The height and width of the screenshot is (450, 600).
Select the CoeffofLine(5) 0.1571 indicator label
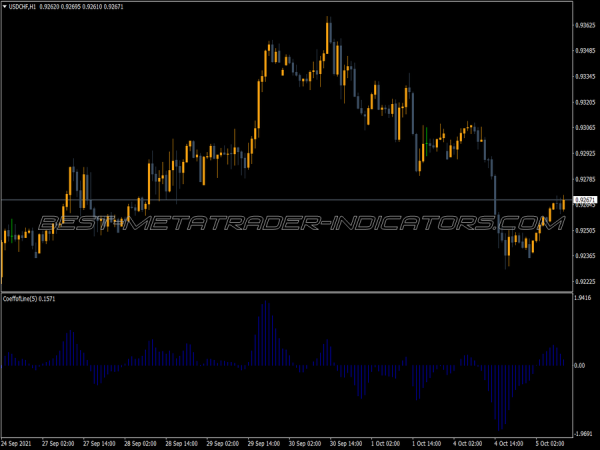coord(29,299)
